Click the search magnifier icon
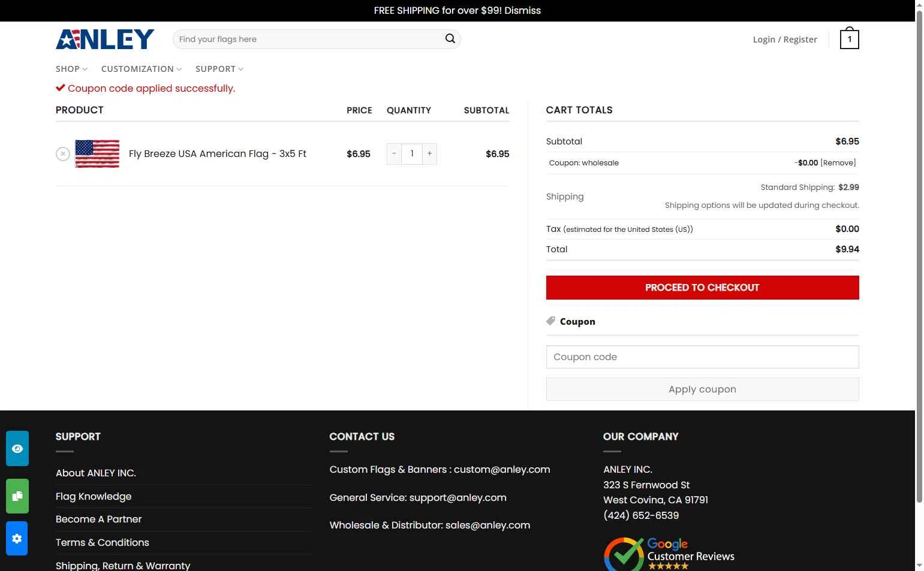924x571 pixels. point(450,39)
